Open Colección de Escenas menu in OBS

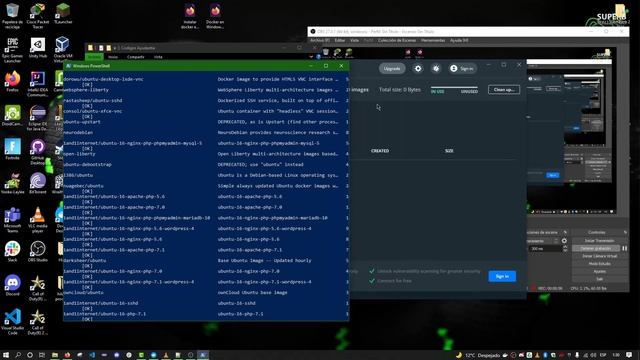point(397,40)
